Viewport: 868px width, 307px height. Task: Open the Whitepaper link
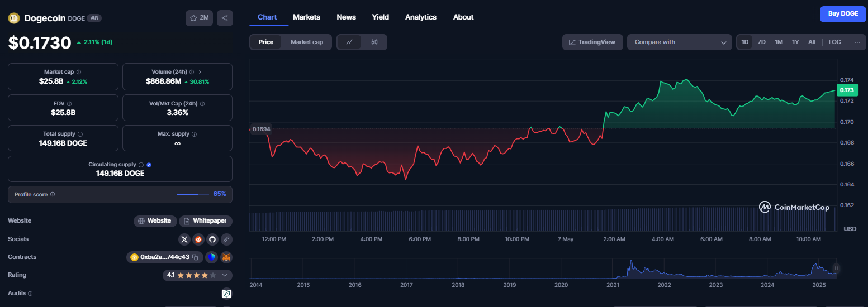[206, 221]
